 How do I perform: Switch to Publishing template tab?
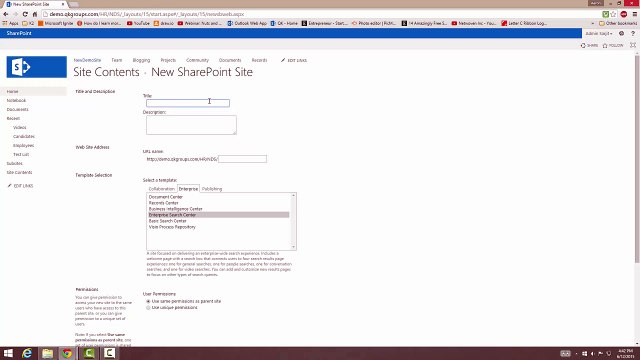tap(212, 189)
